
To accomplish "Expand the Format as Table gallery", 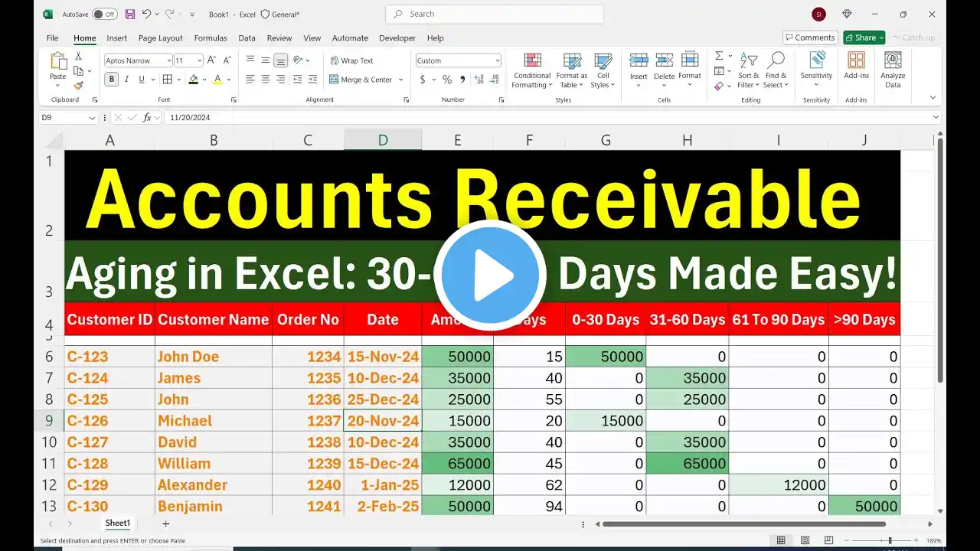I will pyautogui.click(x=572, y=70).
